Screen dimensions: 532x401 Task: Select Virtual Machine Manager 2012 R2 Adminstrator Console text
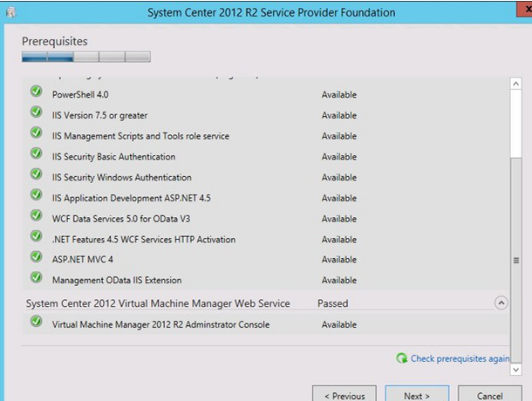(160, 324)
